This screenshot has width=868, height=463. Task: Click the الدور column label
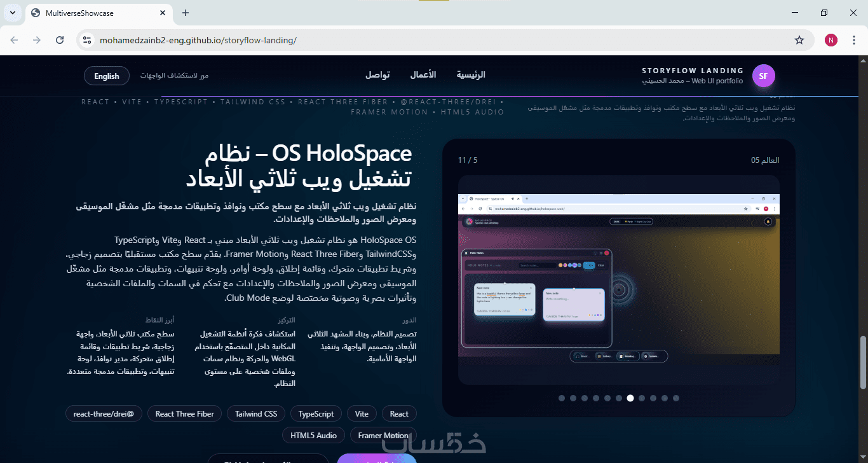(409, 320)
